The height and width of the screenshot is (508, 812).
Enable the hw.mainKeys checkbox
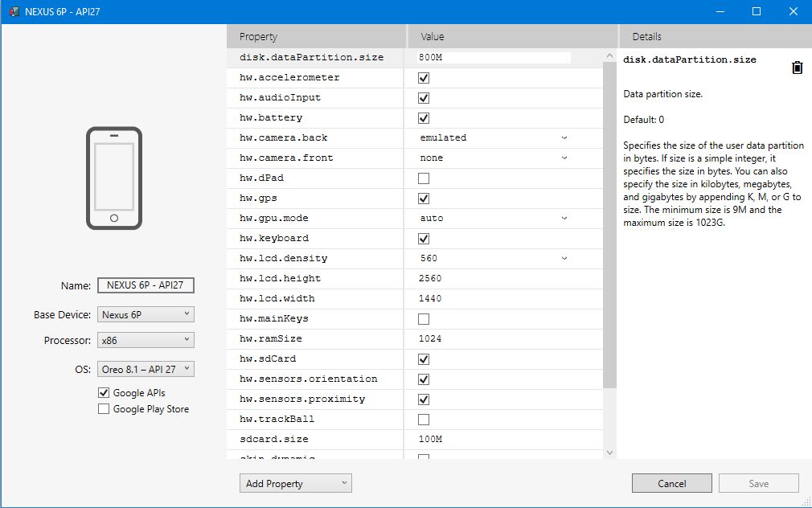click(424, 319)
